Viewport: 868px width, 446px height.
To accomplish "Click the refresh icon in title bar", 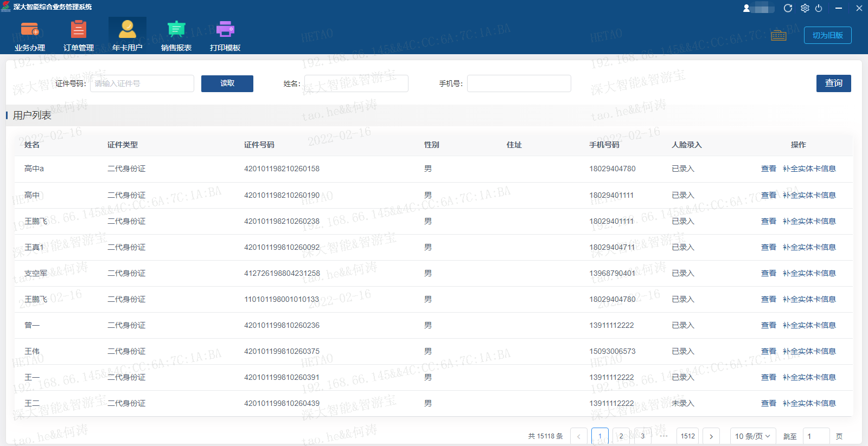I will [788, 8].
